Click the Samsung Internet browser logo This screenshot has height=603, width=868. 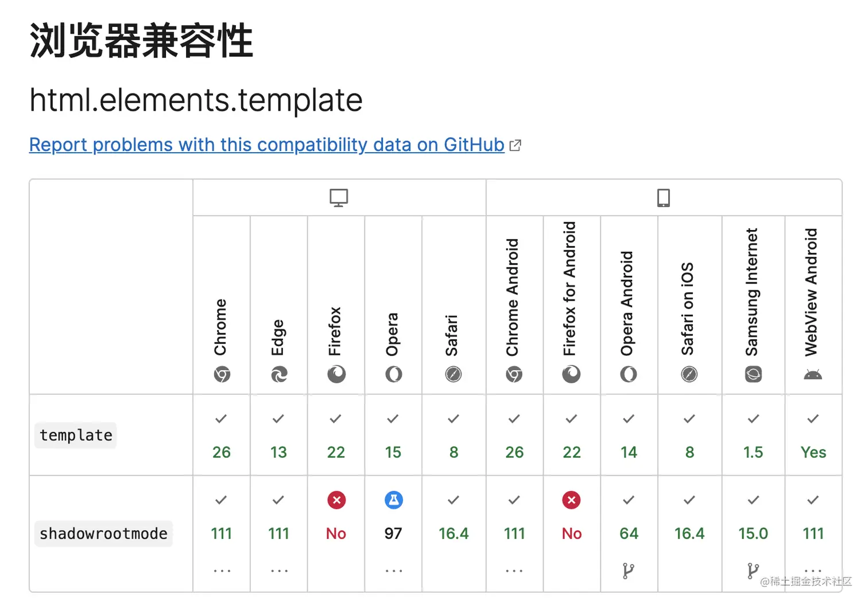(753, 375)
